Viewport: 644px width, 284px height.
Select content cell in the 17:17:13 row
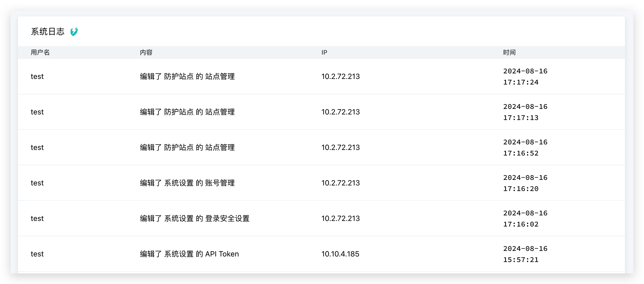(x=187, y=112)
